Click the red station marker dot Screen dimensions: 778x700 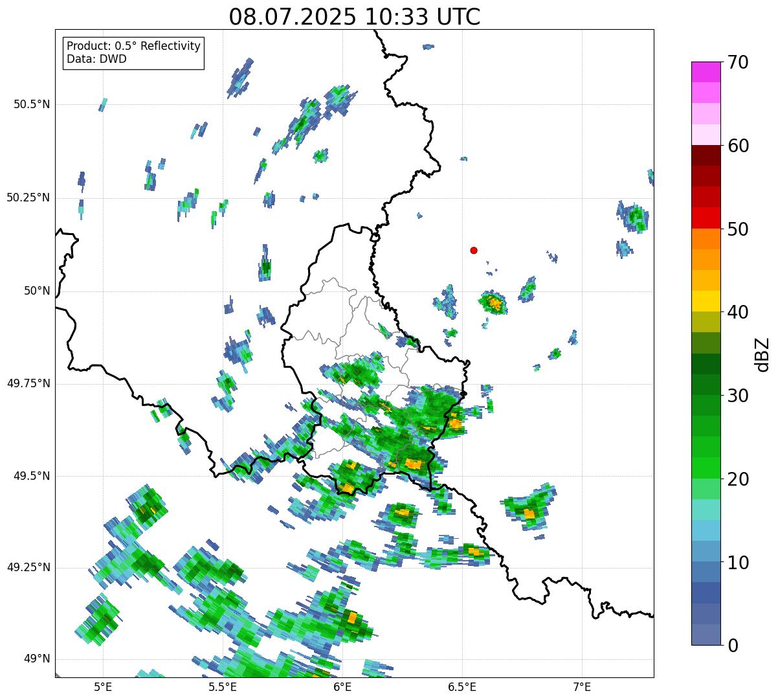point(474,251)
